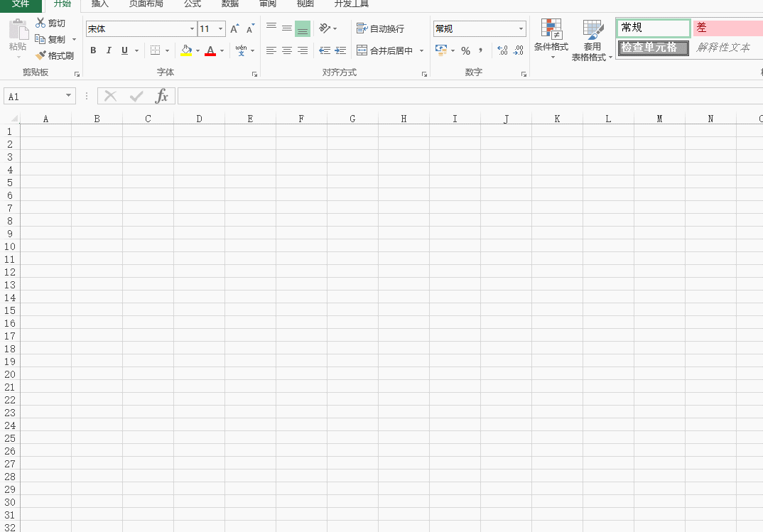Switch to the Insert (插入) ribbon tab
The height and width of the screenshot is (532, 763).
point(100,4)
